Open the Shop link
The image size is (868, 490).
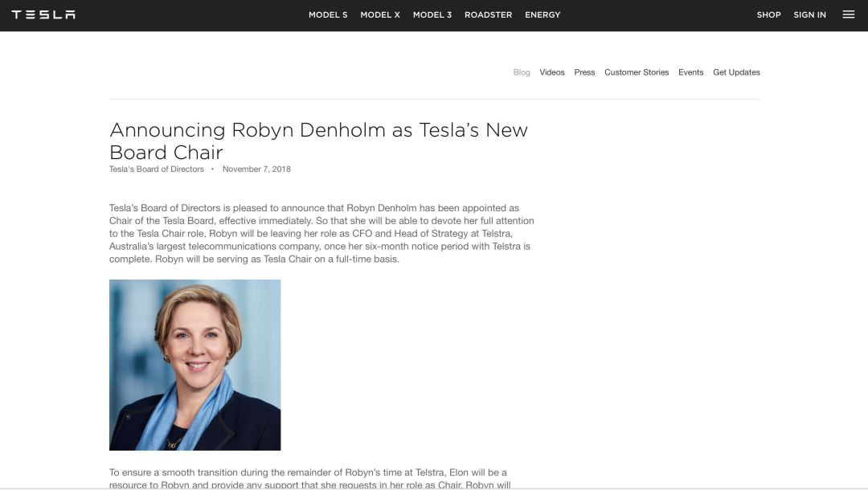click(768, 14)
